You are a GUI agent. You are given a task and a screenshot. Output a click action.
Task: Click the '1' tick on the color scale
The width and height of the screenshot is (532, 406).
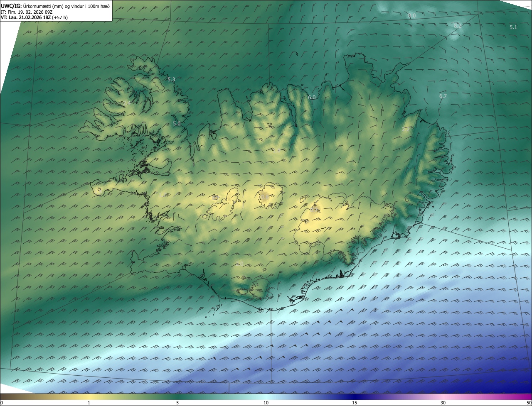[89, 403]
